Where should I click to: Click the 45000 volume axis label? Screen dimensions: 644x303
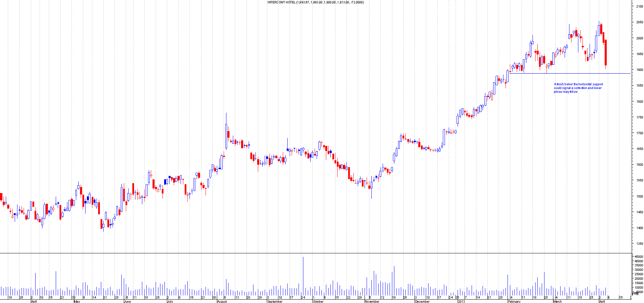pos(639,256)
